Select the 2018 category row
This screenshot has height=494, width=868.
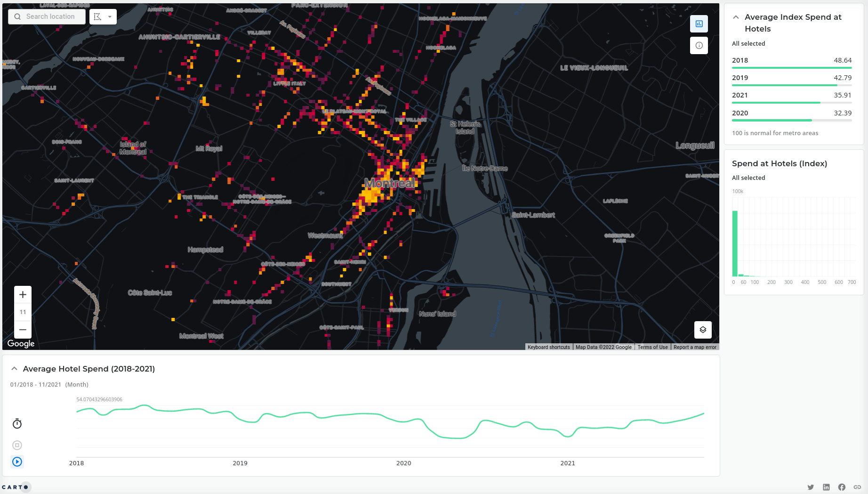(x=791, y=61)
